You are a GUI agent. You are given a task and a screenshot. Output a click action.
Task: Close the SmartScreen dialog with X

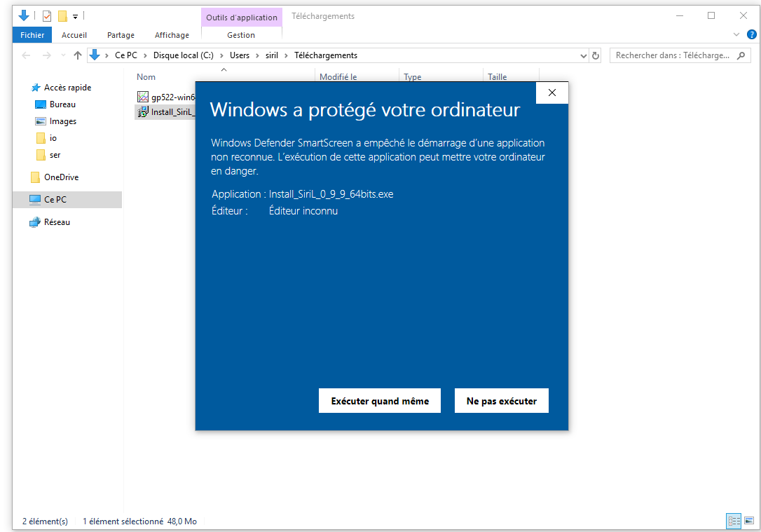click(551, 93)
